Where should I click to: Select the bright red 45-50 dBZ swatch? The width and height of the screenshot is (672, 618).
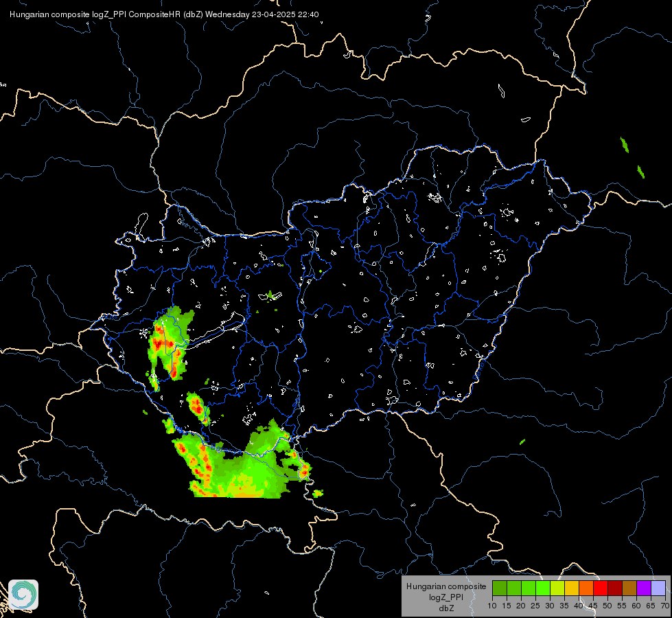tap(601, 588)
